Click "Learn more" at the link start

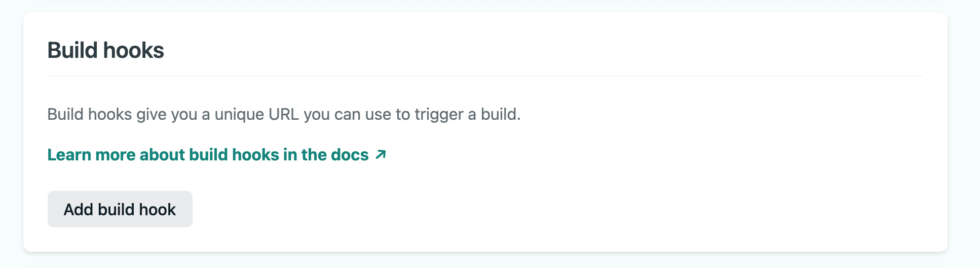91,155
